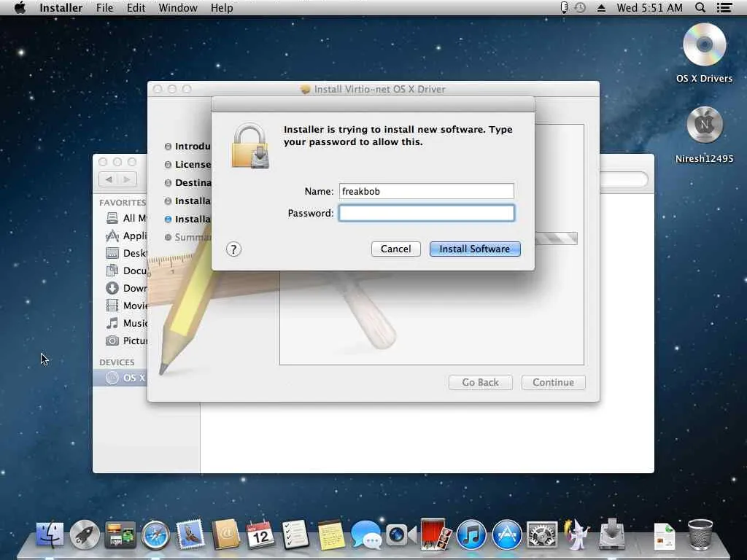Click the Installer icon in Dock
The image size is (747, 560).
tap(612, 533)
